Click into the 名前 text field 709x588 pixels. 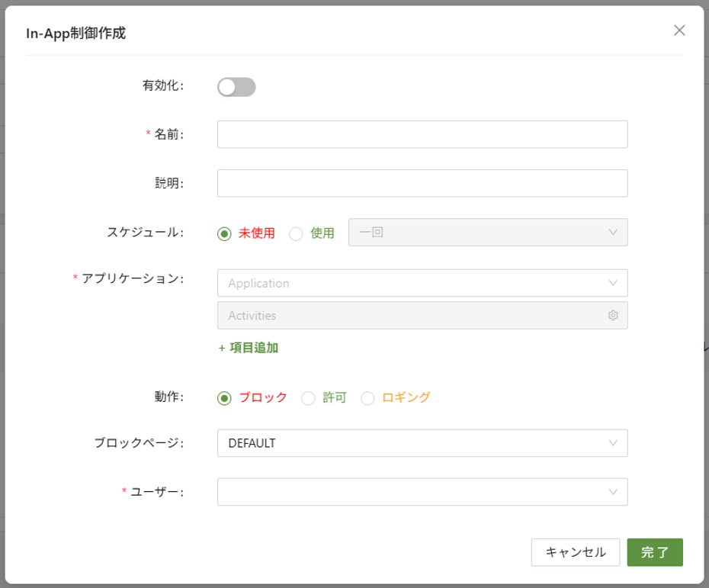pos(422,134)
